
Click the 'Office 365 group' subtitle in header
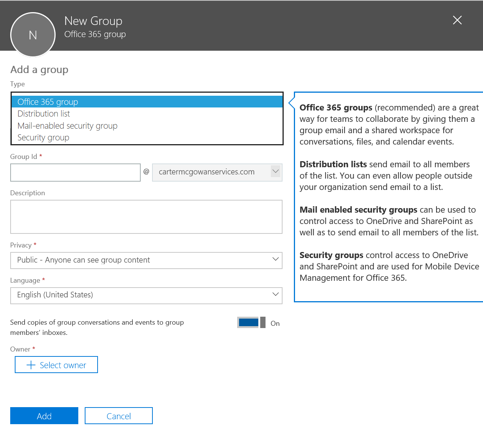95,34
